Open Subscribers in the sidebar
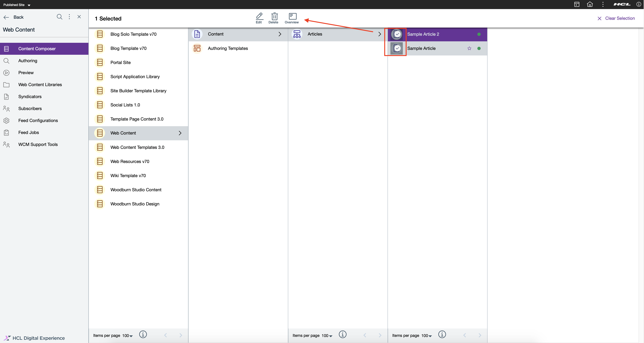 (44, 109)
